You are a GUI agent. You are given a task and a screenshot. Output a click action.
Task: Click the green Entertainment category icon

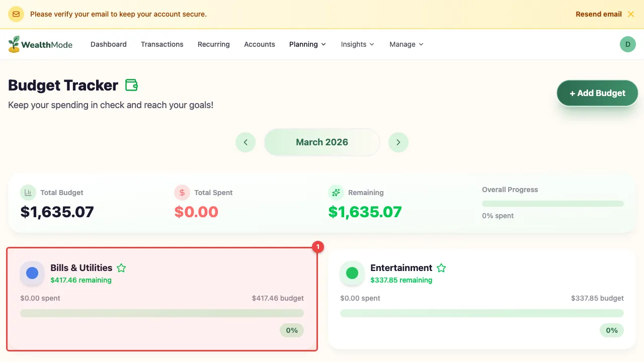(x=352, y=273)
